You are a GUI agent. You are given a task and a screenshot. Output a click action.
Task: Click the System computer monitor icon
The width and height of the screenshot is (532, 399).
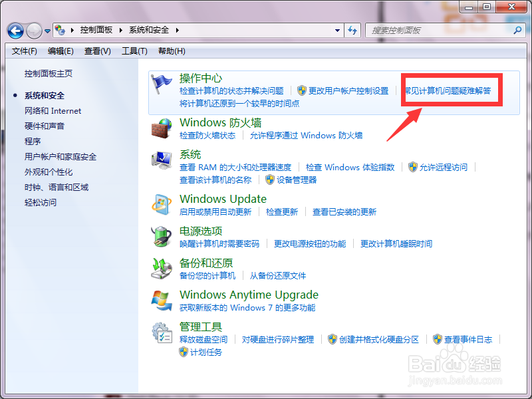(162, 160)
